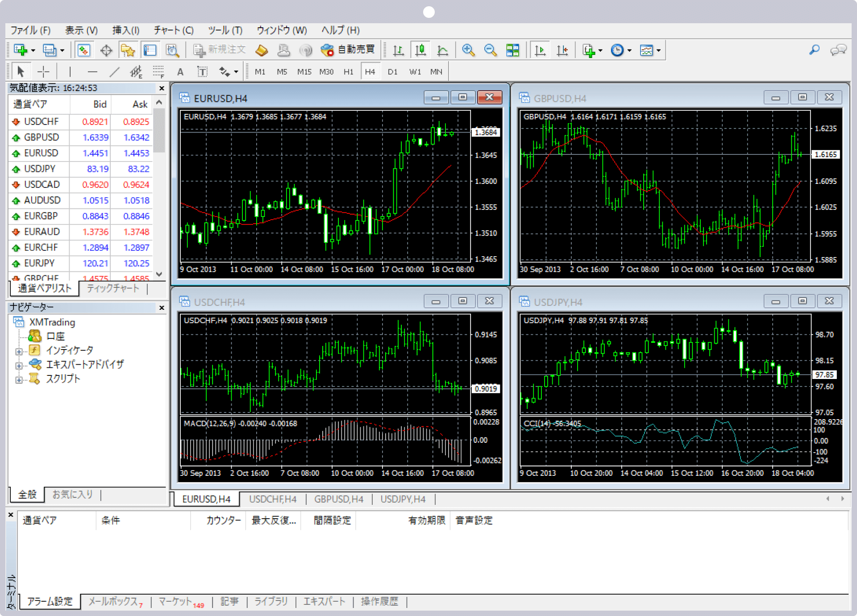Toggle the auto scroll chart icon

pyautogui.click(x=540, y=50)
